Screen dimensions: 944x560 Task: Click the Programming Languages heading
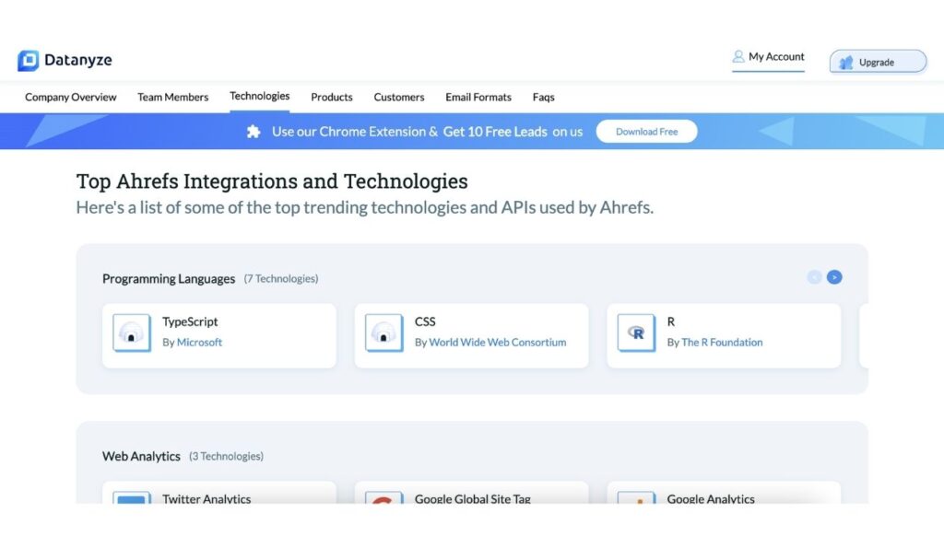pyautogui.click(x=169, y=278)
